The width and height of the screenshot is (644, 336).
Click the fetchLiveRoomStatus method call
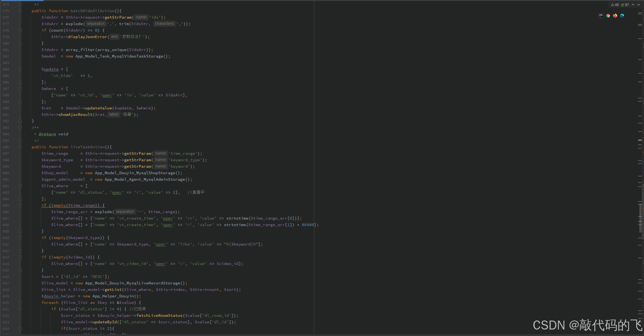(x=159, y=315)
